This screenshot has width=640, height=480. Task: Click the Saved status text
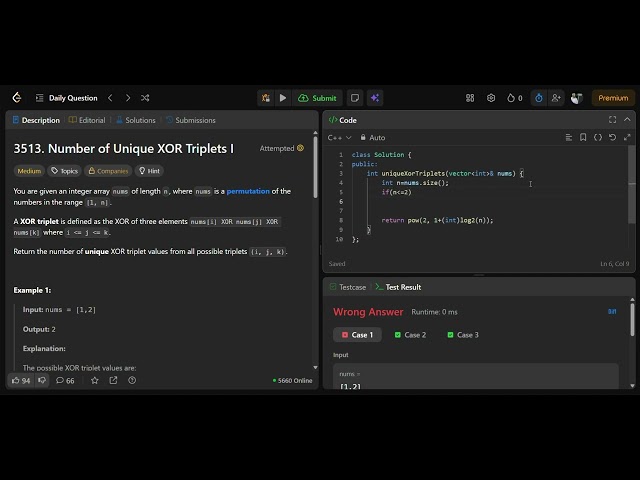pos(337,264)
